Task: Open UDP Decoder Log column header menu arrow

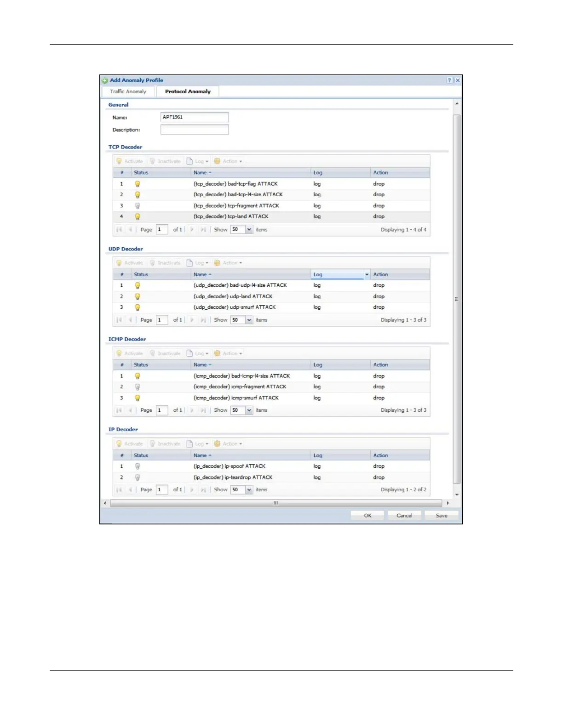Action: (x=367, y=275)
